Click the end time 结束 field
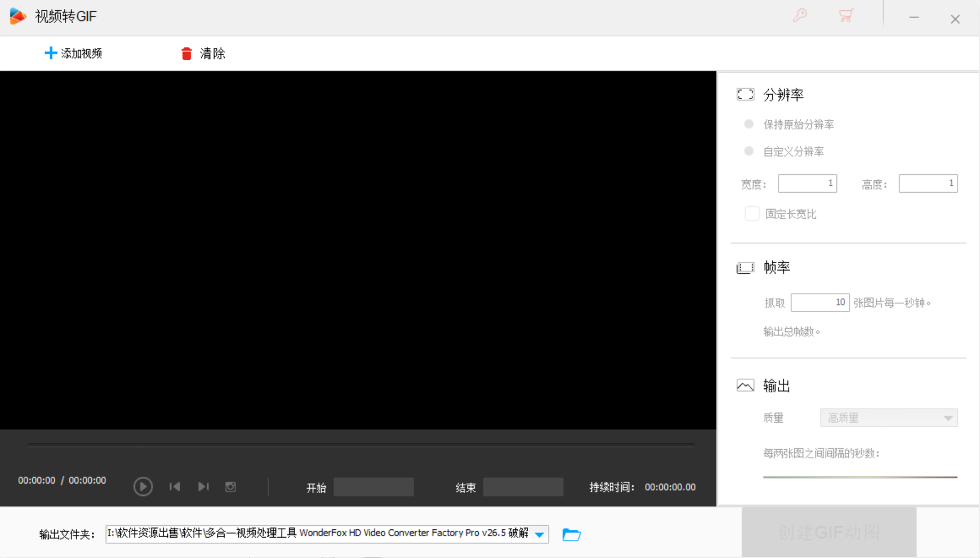980x558 pixels. click(x=523, y=487)
